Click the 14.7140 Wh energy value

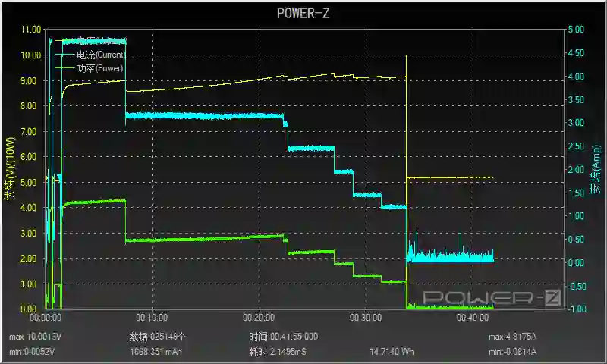pyautogui.click(x=392, y=352)
